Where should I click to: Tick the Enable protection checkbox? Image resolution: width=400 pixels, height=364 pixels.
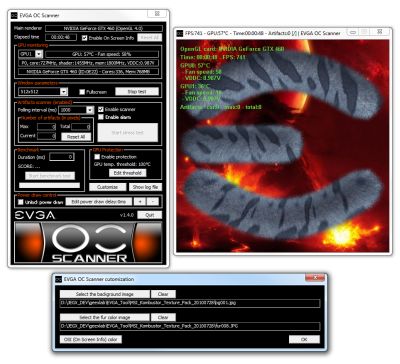tap(97, 156)
